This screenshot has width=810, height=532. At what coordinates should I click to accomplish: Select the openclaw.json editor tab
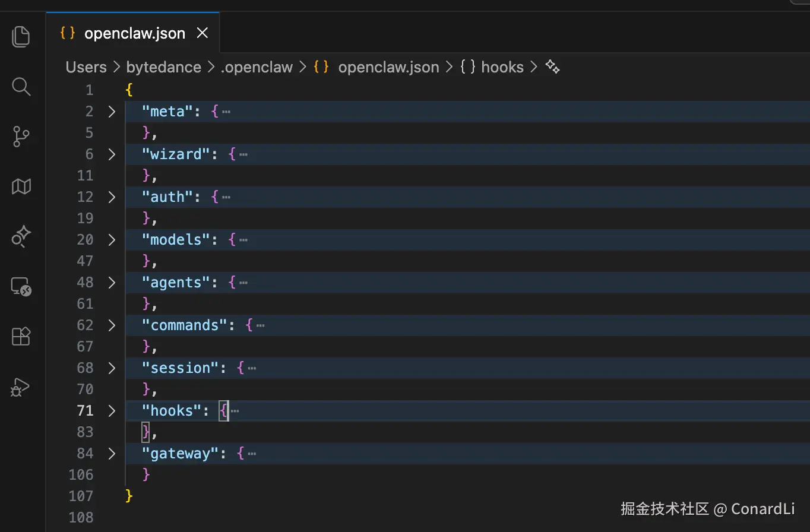tap(134, 33)
